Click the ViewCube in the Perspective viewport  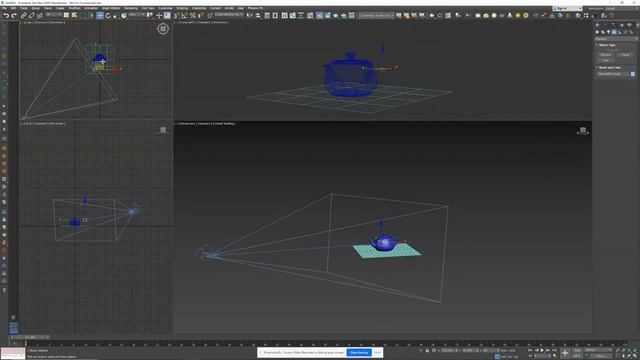(582, 131)
